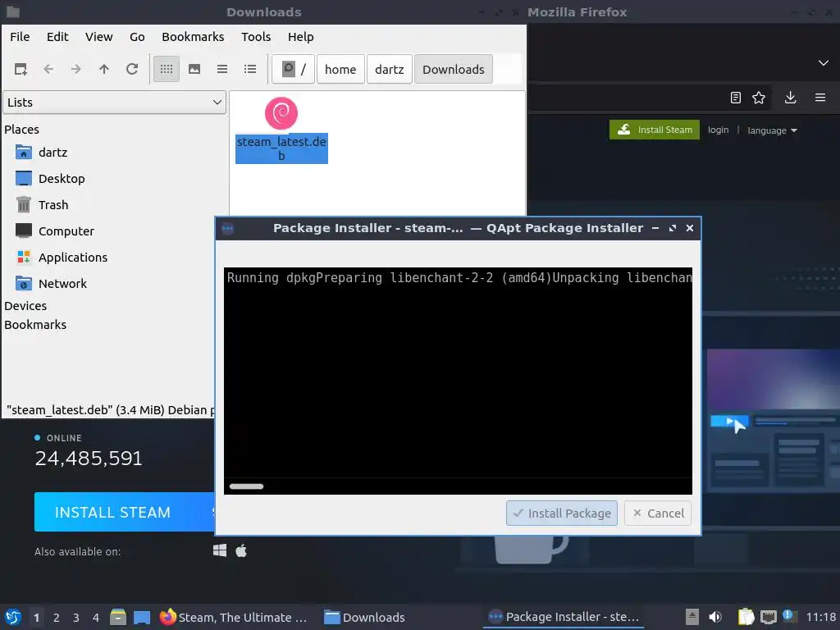Viewport: 840px width, 630px height.
Task: Switch to virtual desktop 3
Action: pos(76,618)
